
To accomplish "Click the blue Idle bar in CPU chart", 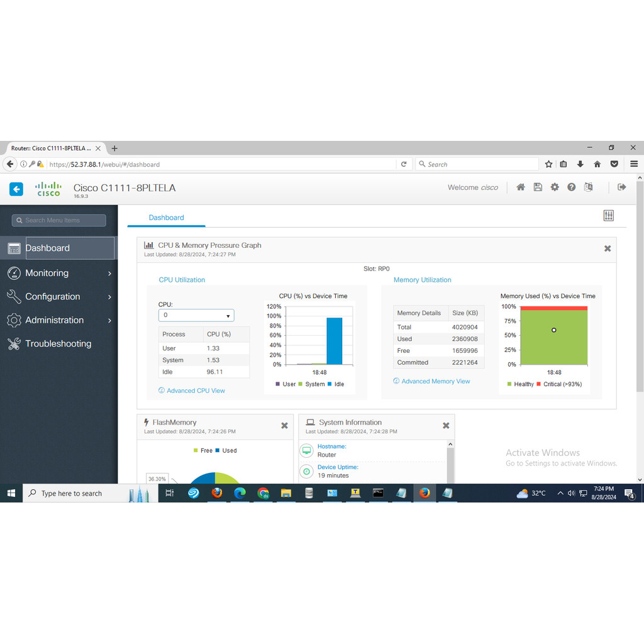I will click(335, 341).
